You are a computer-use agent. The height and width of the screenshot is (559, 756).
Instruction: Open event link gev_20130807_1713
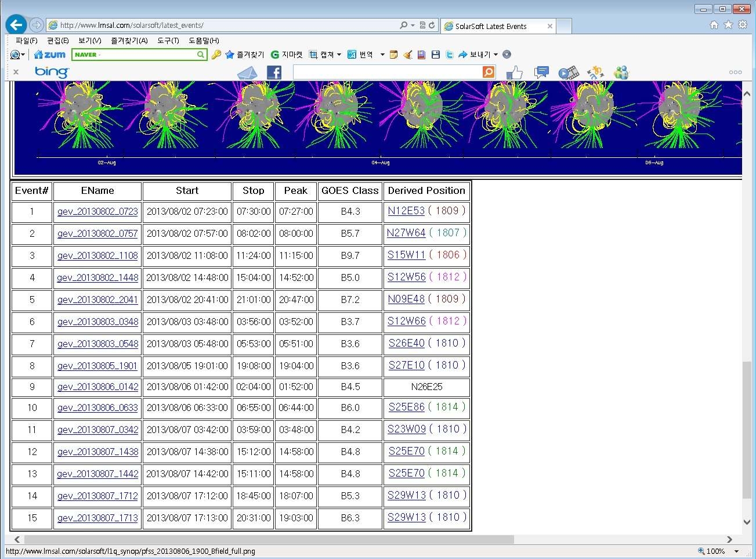[x=97, y=518]
